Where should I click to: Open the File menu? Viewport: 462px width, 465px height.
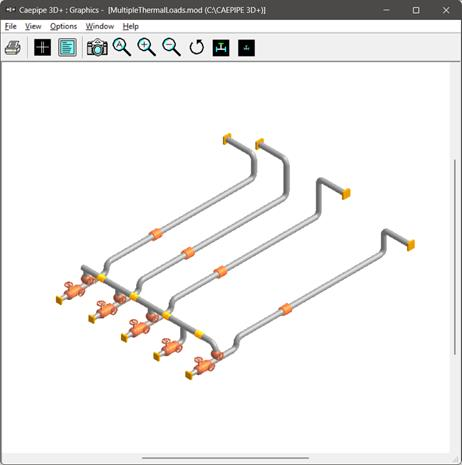pyautogui.click(x=11, y=26)
